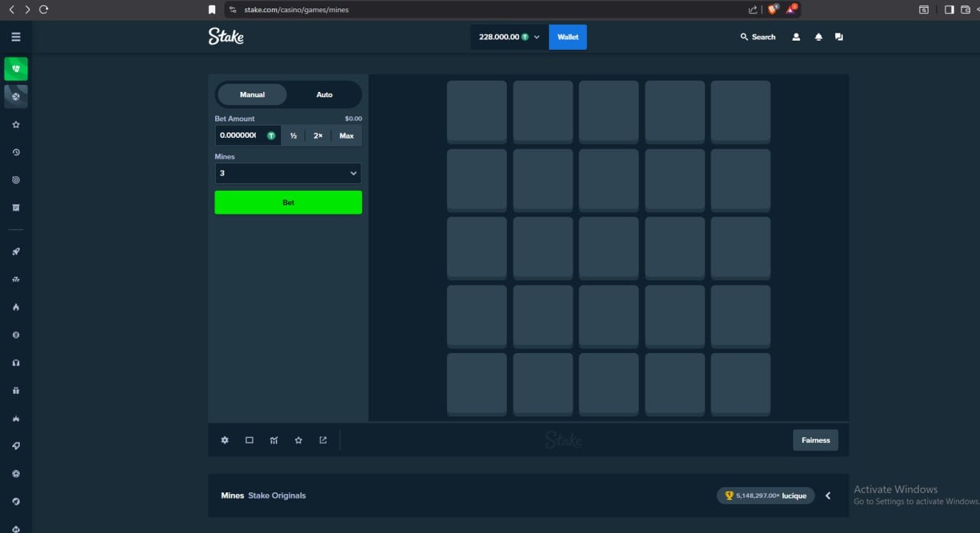
Task: Double the bet with 2× button
Action: pyautogui.click(x=318, y=136)
